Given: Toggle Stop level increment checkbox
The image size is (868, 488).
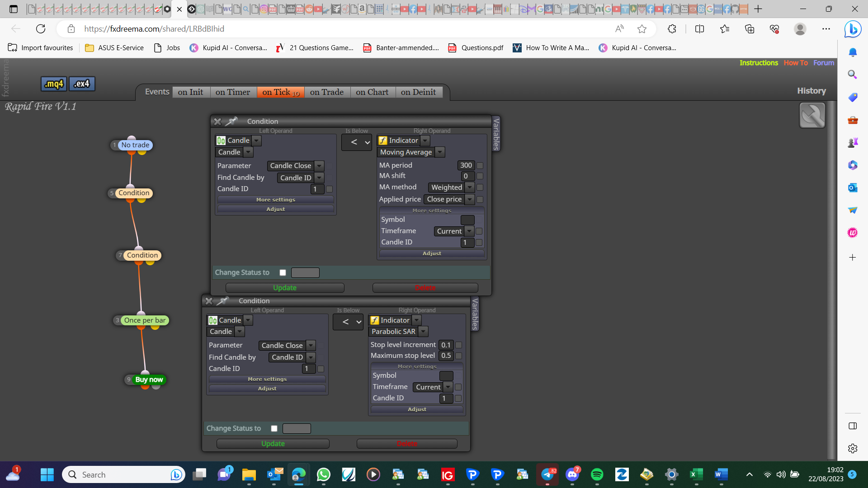Looking at the screenshot, I should tap(459, 345).
